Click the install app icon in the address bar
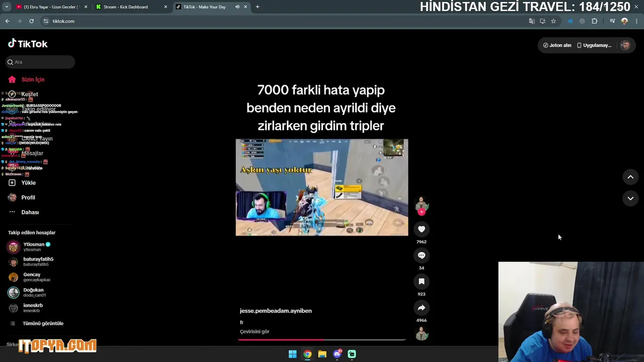This screenshot has width=644, height=362. [542, 21]
